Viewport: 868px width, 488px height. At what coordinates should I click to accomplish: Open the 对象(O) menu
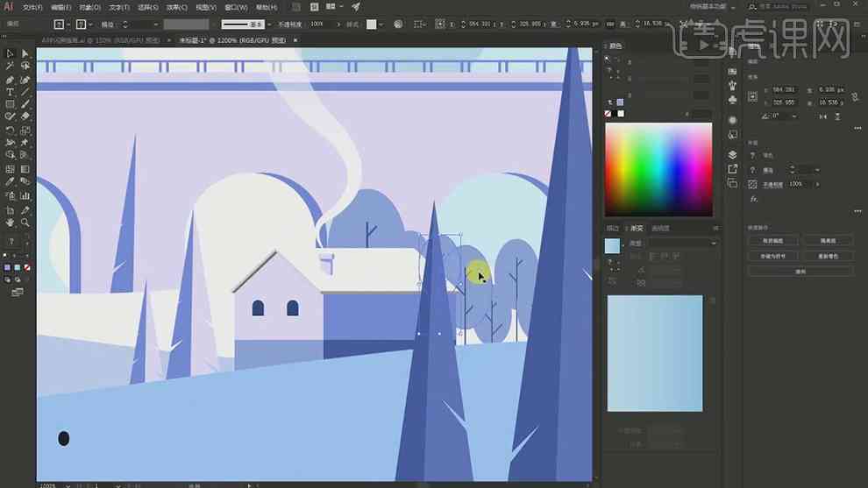(89, 7)
